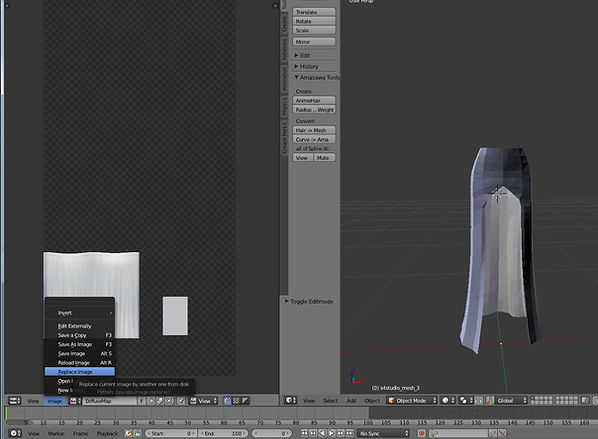598x439 pixels.
Task: Open Select menu in 3D viewport header
Action: [330, 400]
